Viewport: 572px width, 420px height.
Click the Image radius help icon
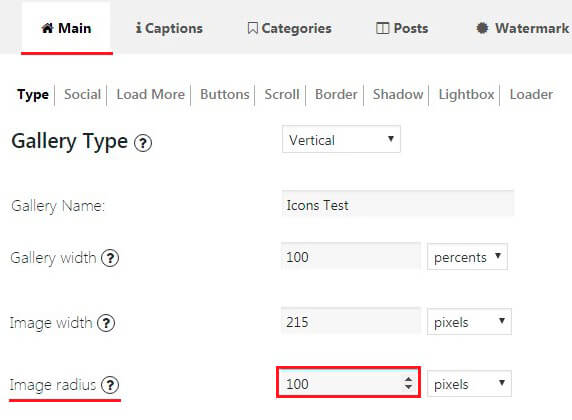click(110, 385)
